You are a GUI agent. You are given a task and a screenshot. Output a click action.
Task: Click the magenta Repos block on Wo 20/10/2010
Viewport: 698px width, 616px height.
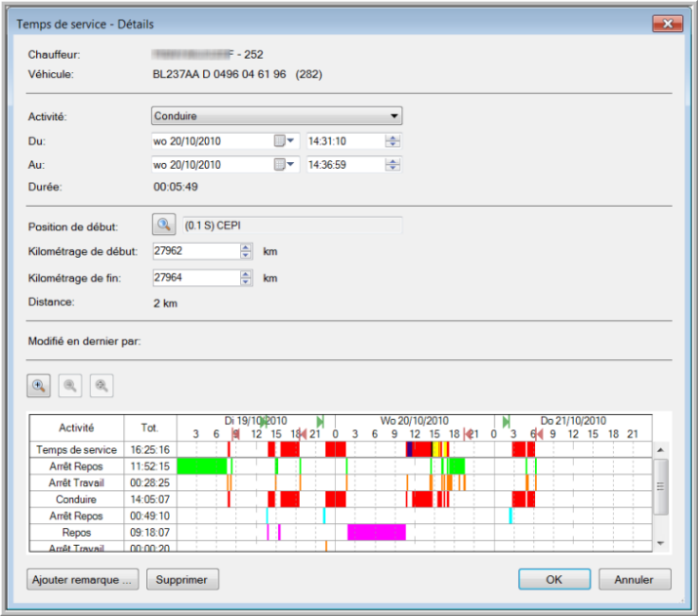point(376,532)
